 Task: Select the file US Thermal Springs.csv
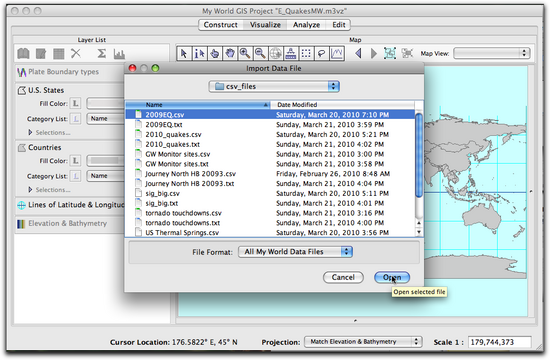(270, 233)
